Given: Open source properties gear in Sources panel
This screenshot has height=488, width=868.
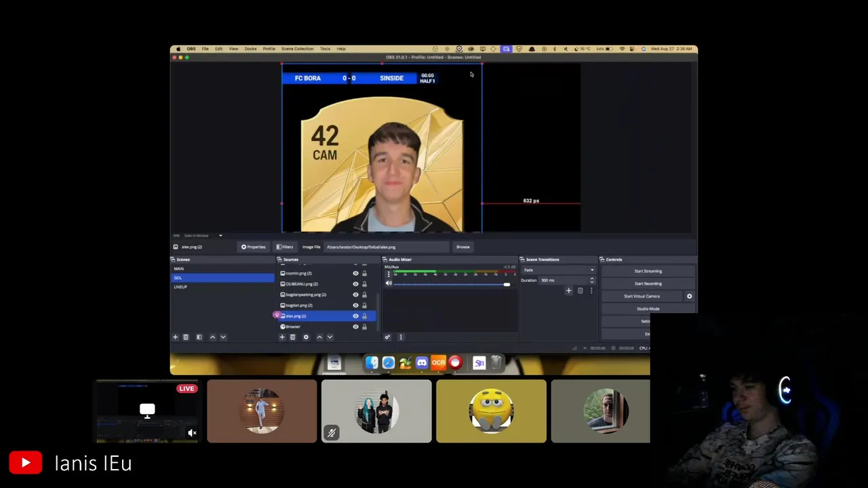Looking at the screenshot, I should click(x=306, y=337).
